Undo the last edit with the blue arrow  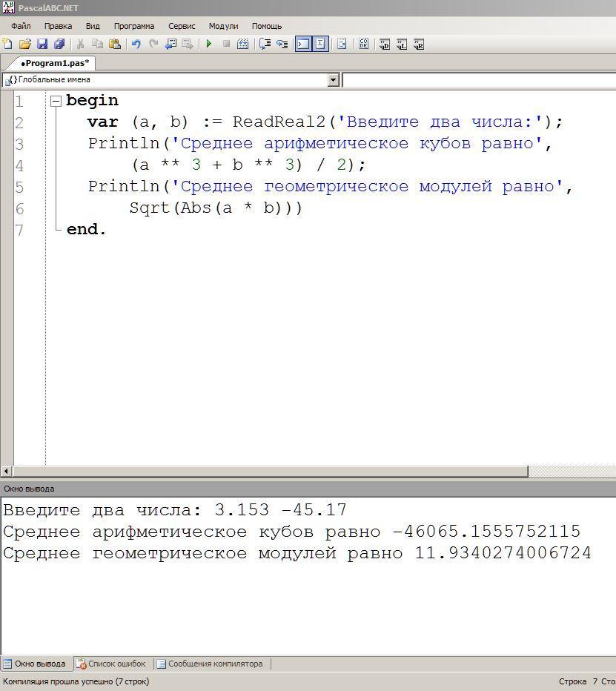[x=136, y=44]
